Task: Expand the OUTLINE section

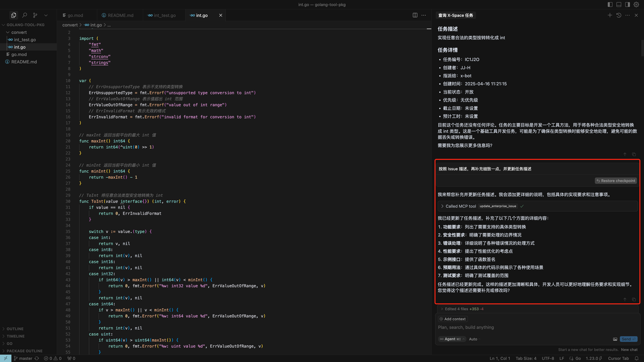Action: 28,329
